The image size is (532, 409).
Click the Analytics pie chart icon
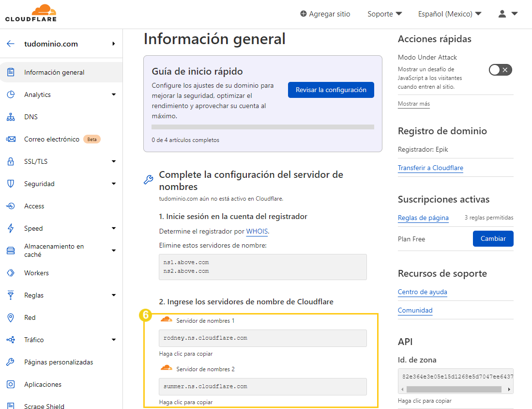[x=11, y=94]
